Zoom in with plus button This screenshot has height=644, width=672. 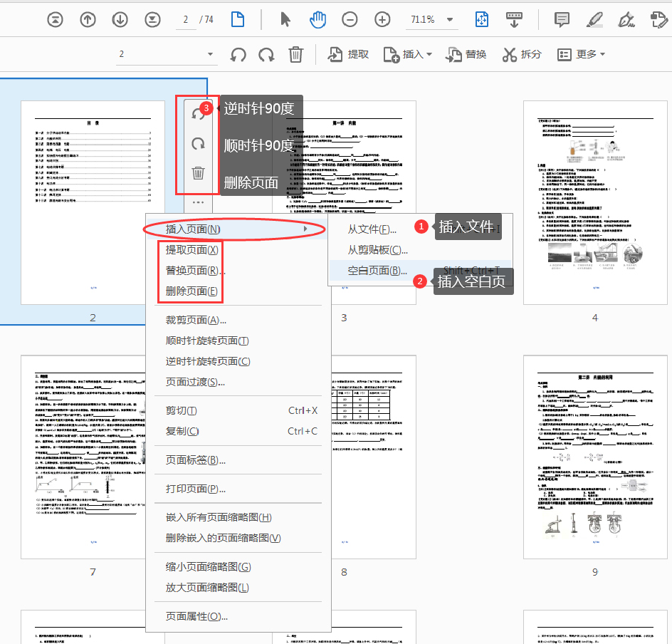tap(382, 20)
